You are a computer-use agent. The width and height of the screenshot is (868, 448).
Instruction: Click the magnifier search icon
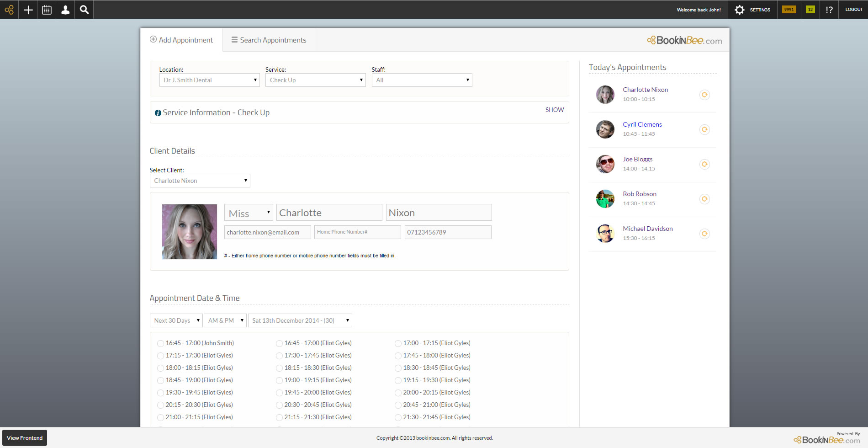coord(84,10)
